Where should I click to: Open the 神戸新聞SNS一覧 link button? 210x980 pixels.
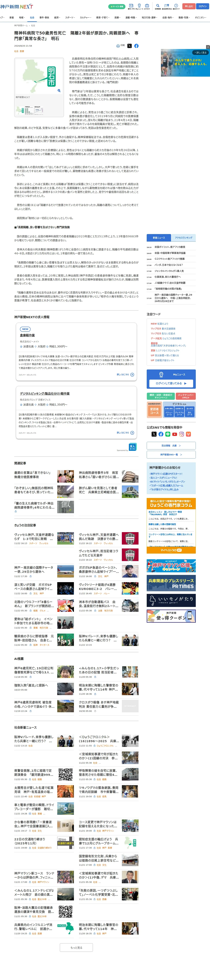171,455
